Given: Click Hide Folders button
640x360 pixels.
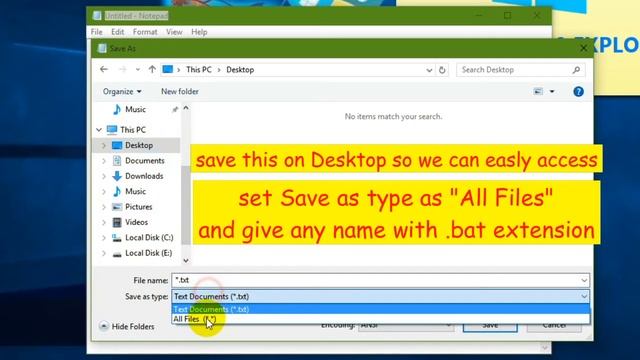Looking at the screenshot, I should [127, 327].
